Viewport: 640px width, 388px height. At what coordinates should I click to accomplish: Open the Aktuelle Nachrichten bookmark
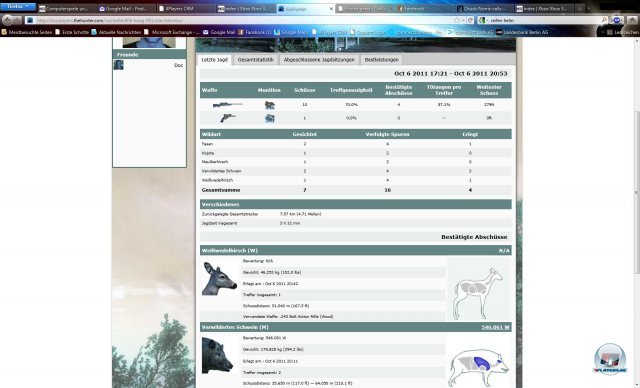(x=116, y=32)
